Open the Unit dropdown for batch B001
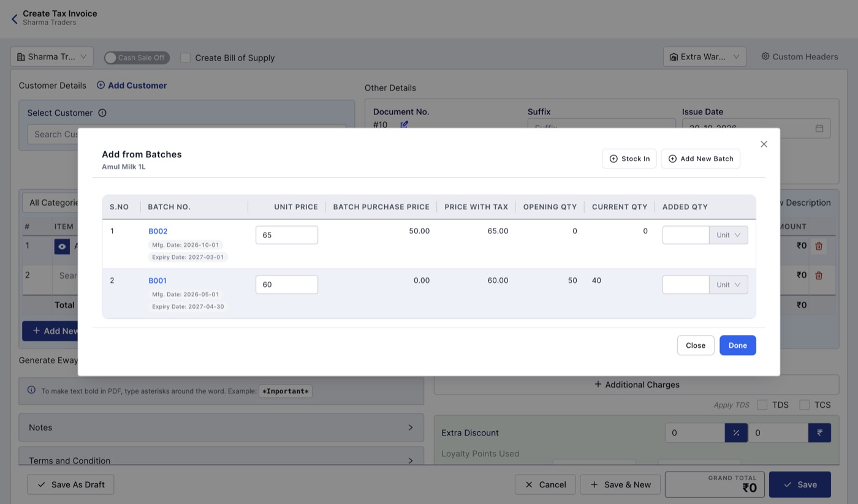The height and width of the screenshot is (504, 858). tap(729, 285)
